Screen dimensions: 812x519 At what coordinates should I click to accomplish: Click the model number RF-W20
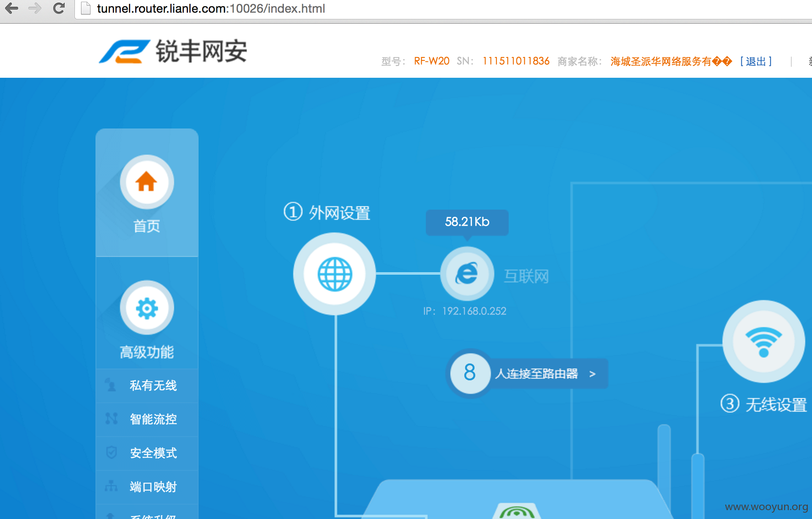[x=431, y=61]
